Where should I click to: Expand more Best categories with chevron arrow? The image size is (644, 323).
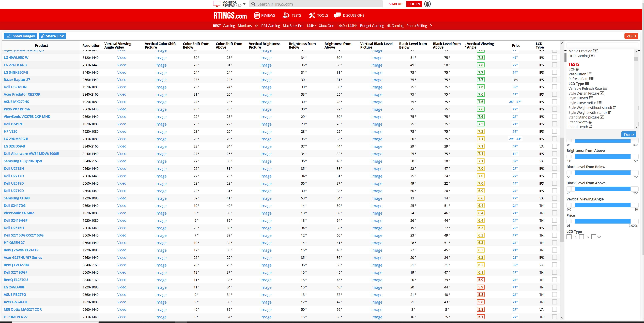(x=431, y=26)
